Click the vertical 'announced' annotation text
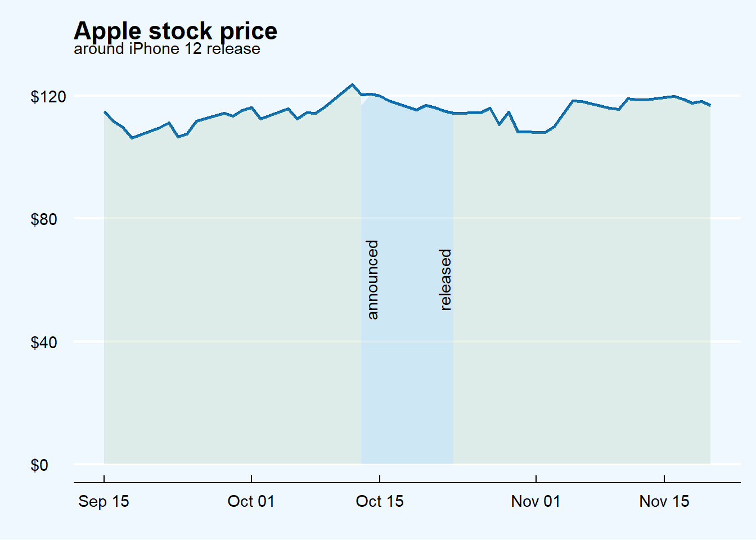Image resolution: width=756 pixels, height=540 pixels. [372, 280]
